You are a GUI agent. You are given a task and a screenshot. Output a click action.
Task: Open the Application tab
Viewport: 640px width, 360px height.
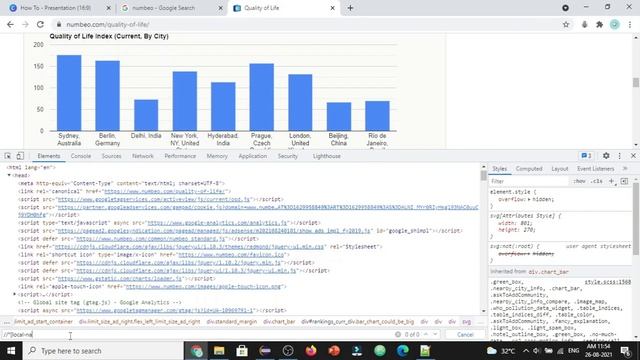[253, 156]
